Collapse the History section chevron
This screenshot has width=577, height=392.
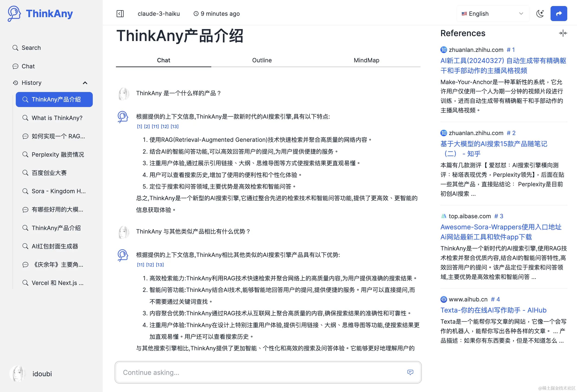tap(85, 83)
